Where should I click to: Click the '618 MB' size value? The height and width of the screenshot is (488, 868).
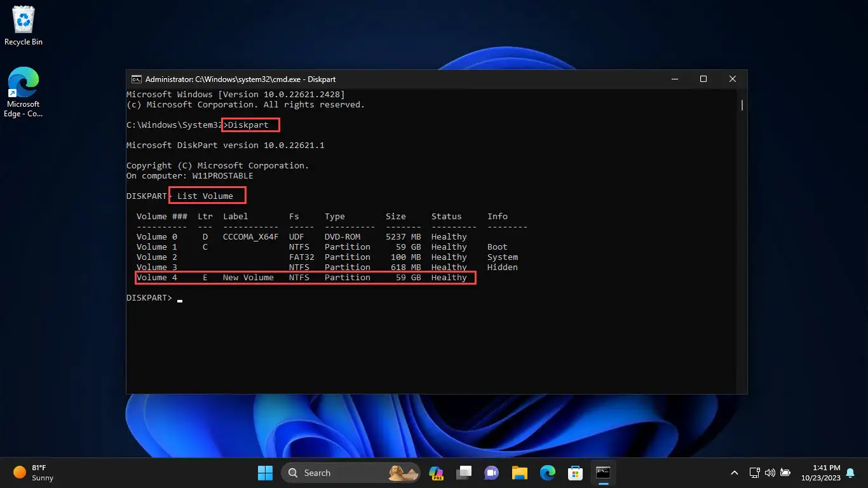point(406,268)
